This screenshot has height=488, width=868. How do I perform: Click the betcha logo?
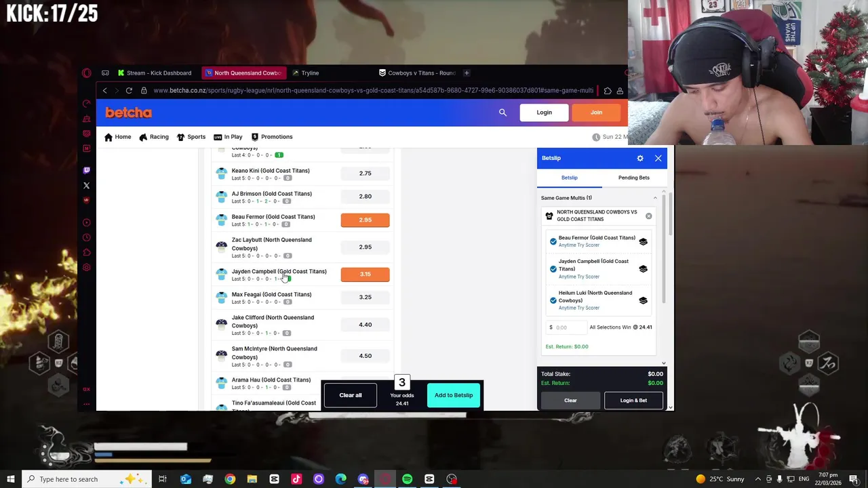pyautogui.click(x=128, y=113)
